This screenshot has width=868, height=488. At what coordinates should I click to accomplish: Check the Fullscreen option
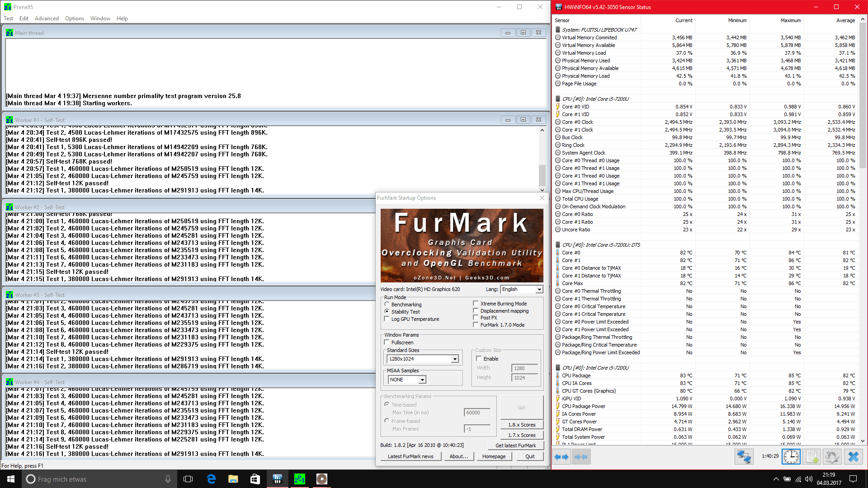point(387,343)
